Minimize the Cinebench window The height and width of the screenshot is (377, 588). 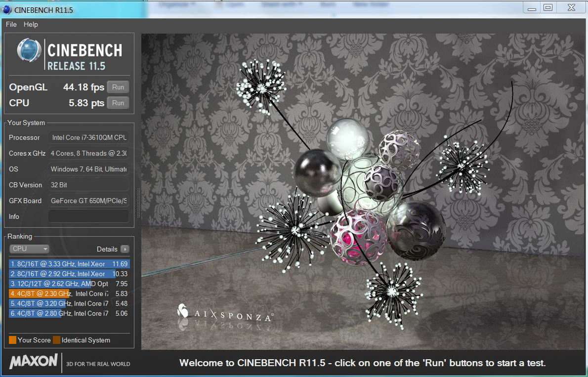click(x=531, y=7)
